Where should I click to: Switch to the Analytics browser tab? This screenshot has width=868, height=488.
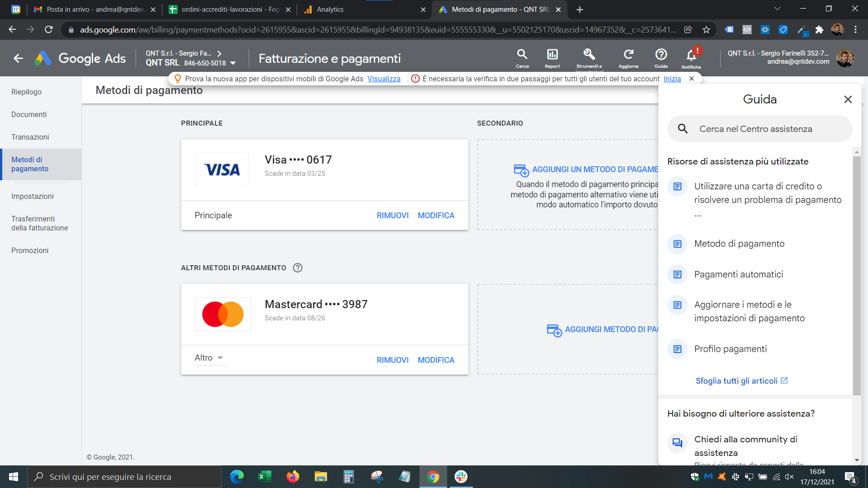(365, 9)
